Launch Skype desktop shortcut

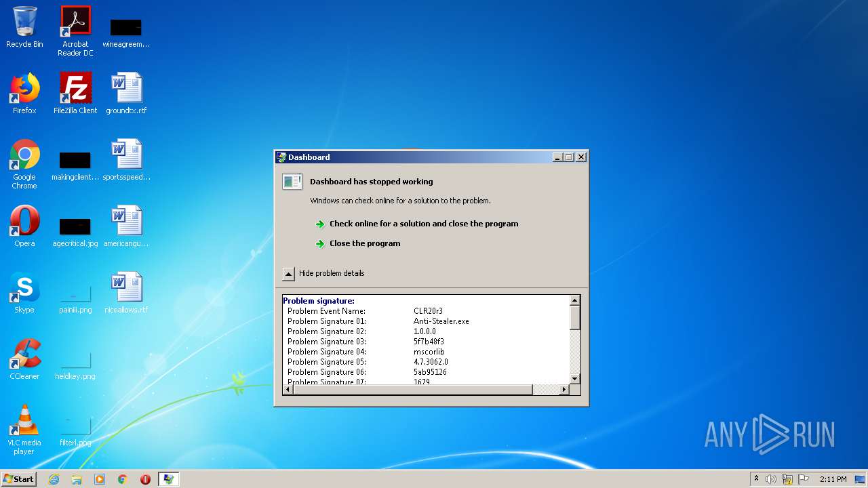click(24, 293)
